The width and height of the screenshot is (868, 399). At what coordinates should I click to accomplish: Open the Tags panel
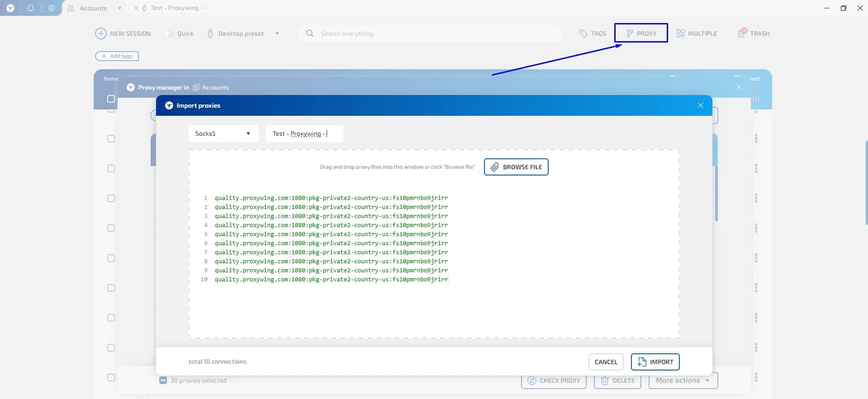pos(593,33)
